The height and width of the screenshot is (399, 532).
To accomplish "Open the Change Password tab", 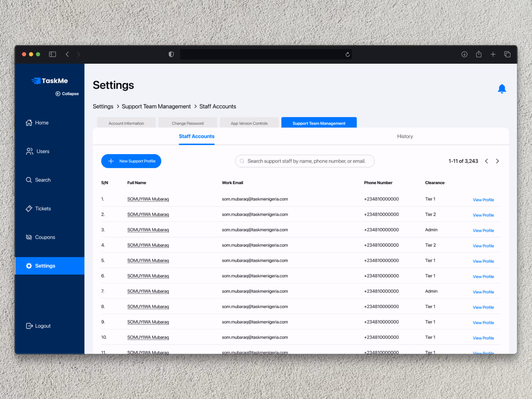I will tap(188, 123).
